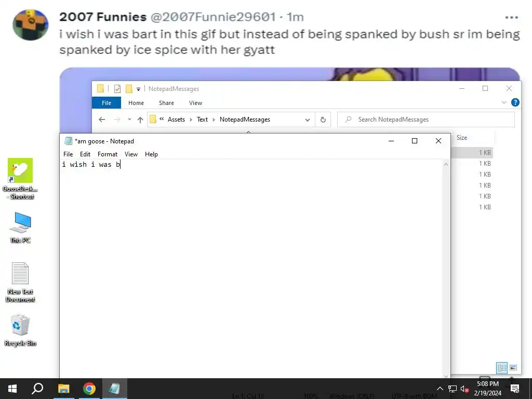Expand the address bar history dropdown
This screenshot has height=399, width=532.
click(x=308, y=120)
